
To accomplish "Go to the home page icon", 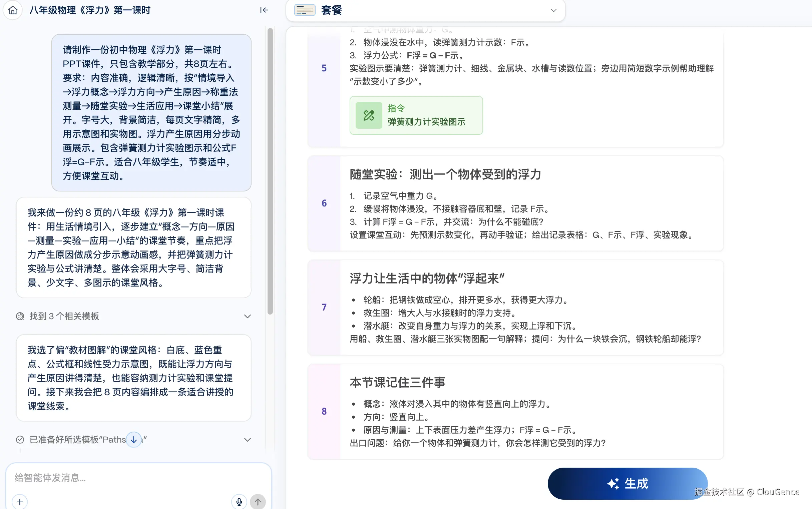I will 13,10.
